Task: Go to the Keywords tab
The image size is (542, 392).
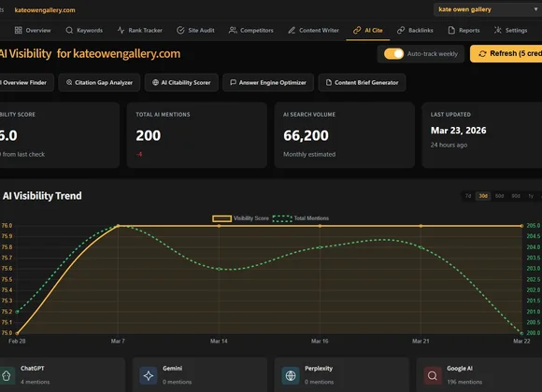Action: (84, 31)
